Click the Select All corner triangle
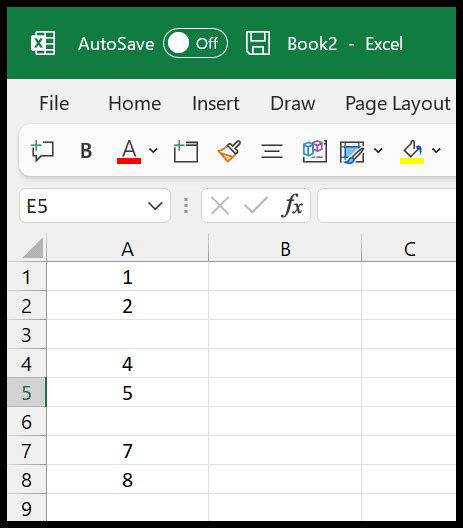The height and width of the screenshot is (528, 463). [x=33, y=248]
